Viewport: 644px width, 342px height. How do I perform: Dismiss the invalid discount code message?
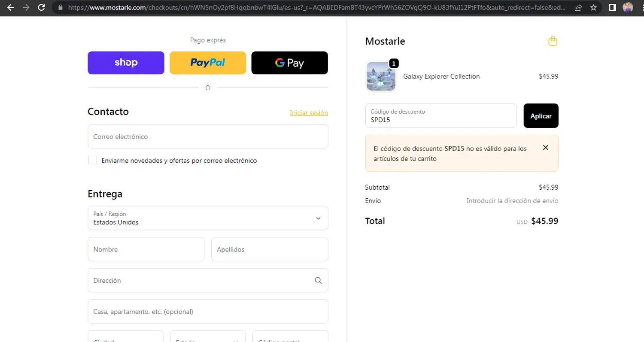coord(545,148)
